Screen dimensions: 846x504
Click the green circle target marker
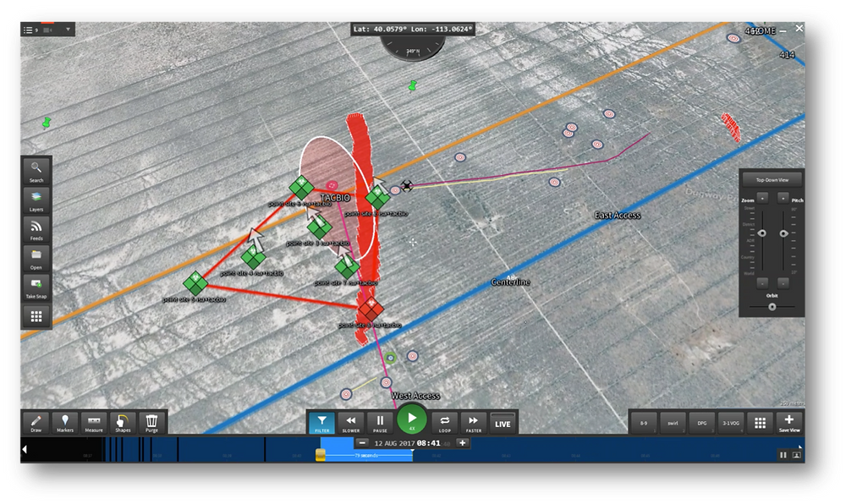pos(391,358)
